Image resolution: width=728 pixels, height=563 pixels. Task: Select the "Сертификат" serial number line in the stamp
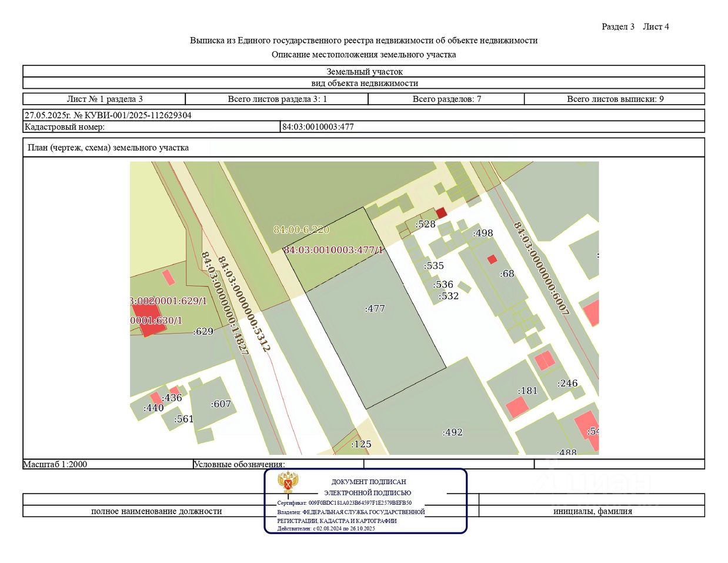point(345,503)
